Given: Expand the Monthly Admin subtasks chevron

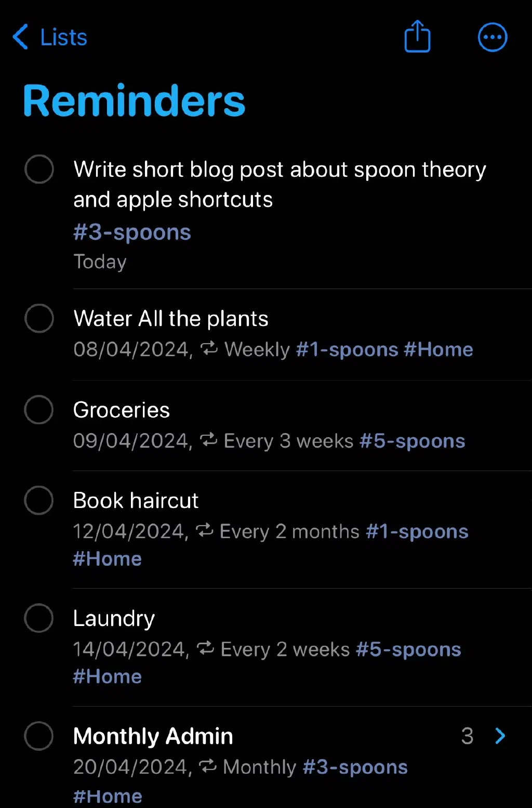Looking at the screenshot, I should click(x=500, y=736).
